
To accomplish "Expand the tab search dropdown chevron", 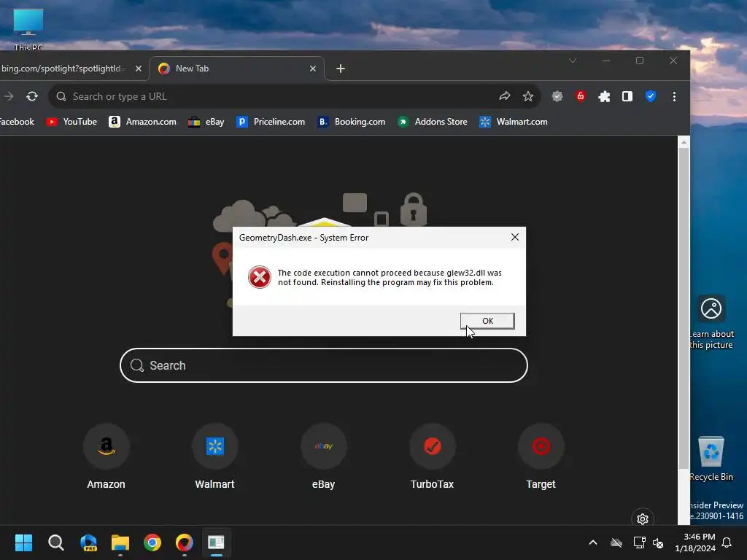I will [573, 61].
